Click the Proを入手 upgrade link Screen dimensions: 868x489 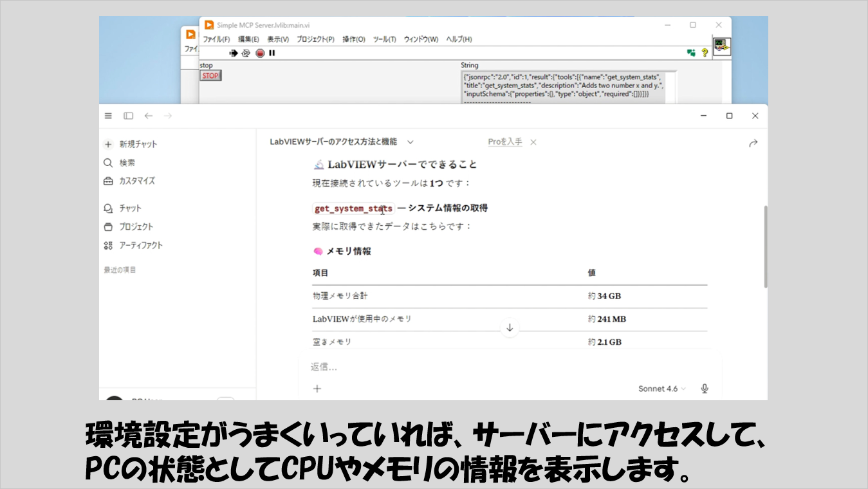tap(504, 142)
